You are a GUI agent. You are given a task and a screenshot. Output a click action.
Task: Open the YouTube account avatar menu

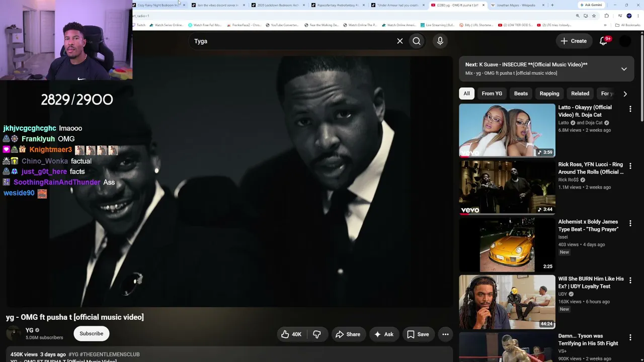pyautogui.click(x=625, y=41)
